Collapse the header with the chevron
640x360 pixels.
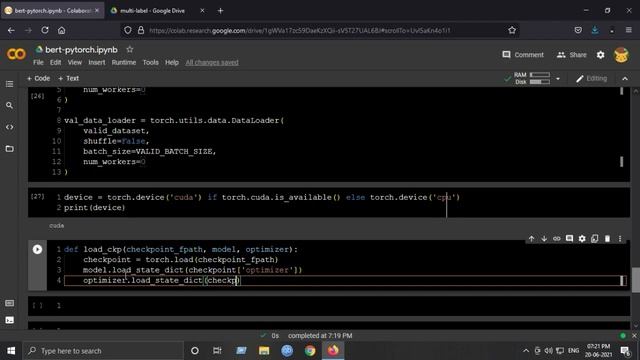pos(625,78)
